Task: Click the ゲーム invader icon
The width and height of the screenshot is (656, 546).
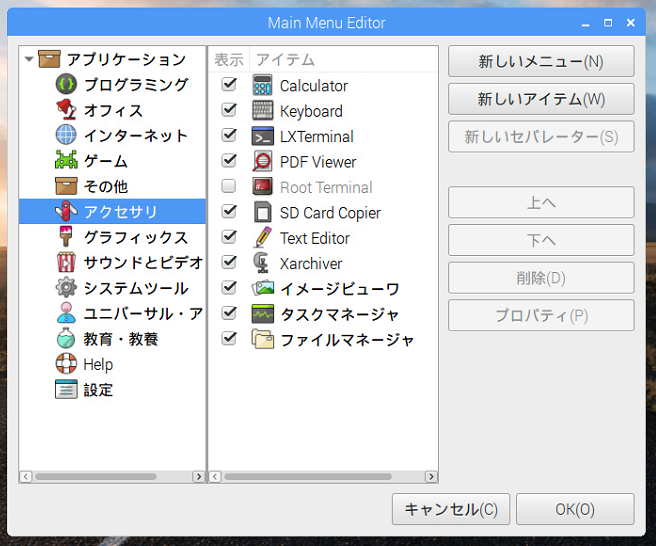Action: pyautogui.click(x=66, y=161)
